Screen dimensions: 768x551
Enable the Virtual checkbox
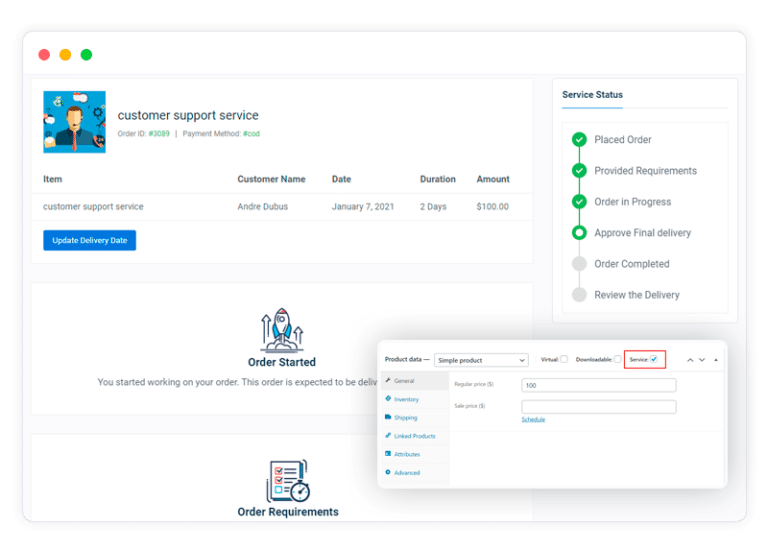[x=564, y=359]
